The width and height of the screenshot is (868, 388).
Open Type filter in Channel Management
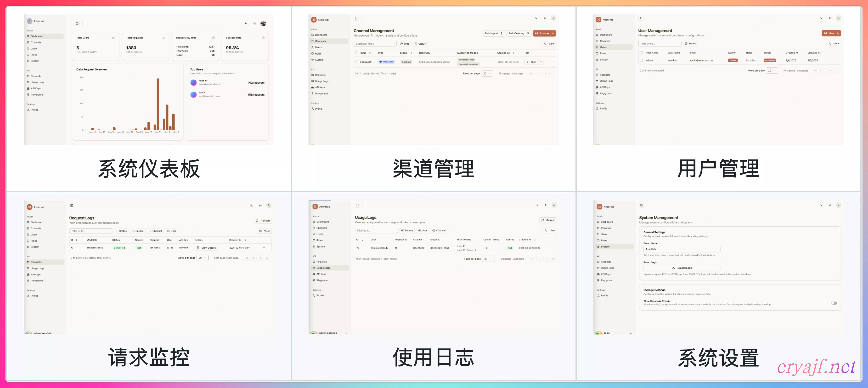pos(405,44)
